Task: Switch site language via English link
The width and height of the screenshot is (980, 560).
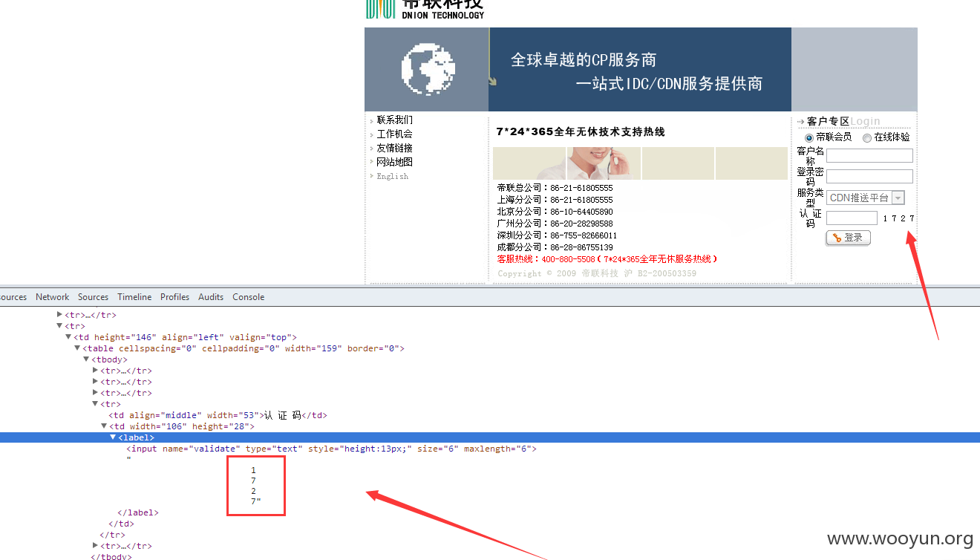Action: tap(392, 177)
